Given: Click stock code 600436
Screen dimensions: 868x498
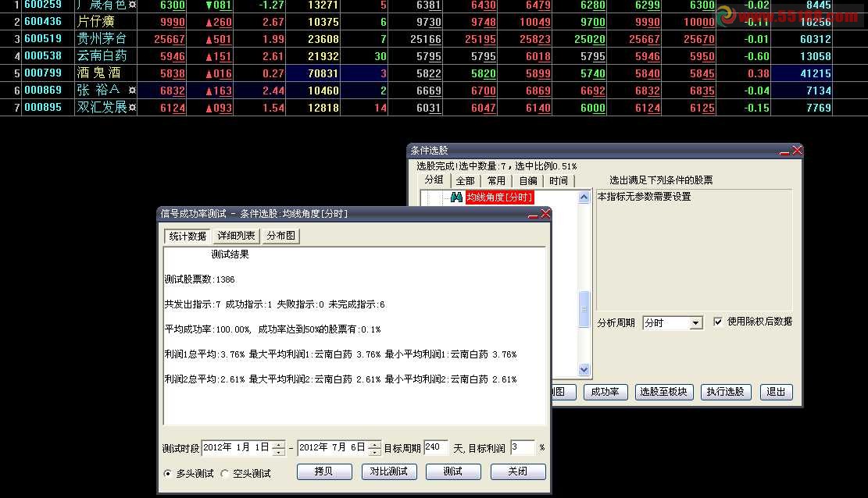Looking at the screenshot, I should [43, 22].
